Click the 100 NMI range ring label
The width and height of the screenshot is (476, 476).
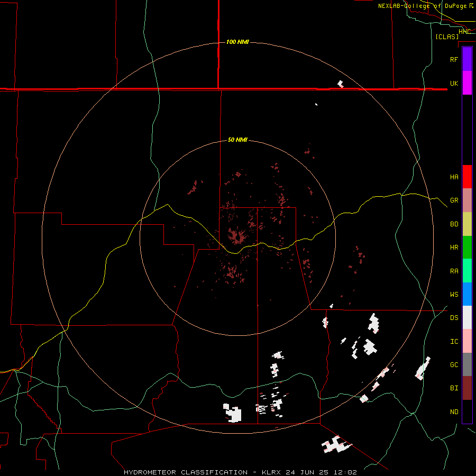237,42
